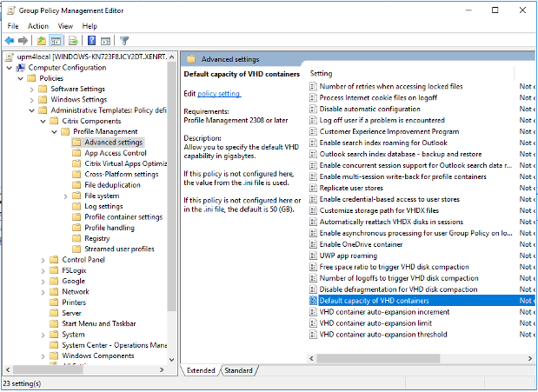Toggle Show/Hide Console Tree toolbar icon
This screenshot has width=538, height=392.
click(54, 40)
